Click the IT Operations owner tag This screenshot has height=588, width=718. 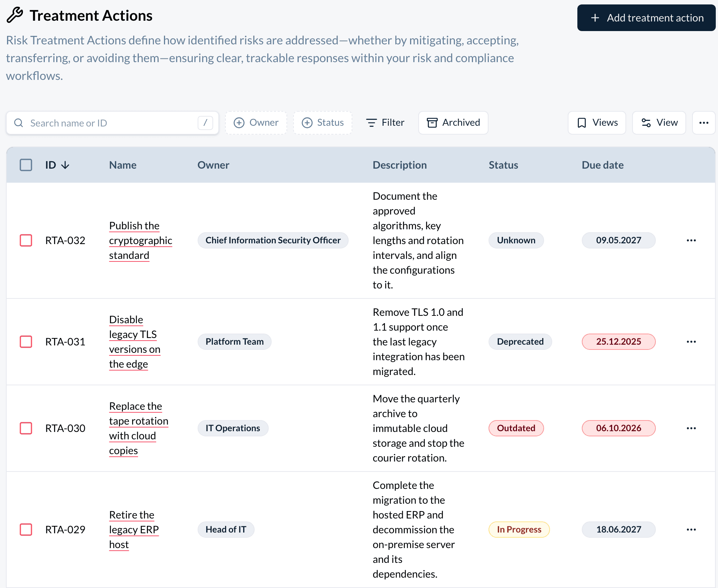pos(233,428)
